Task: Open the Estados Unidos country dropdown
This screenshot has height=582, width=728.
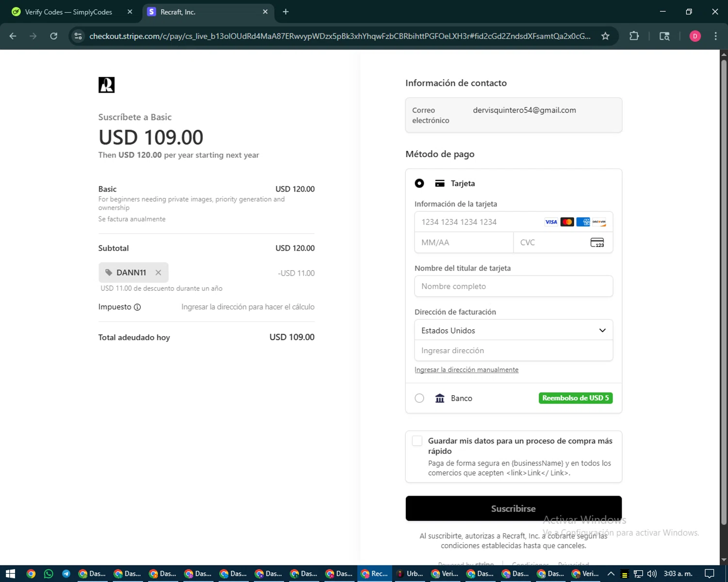Action: (513, 330)
